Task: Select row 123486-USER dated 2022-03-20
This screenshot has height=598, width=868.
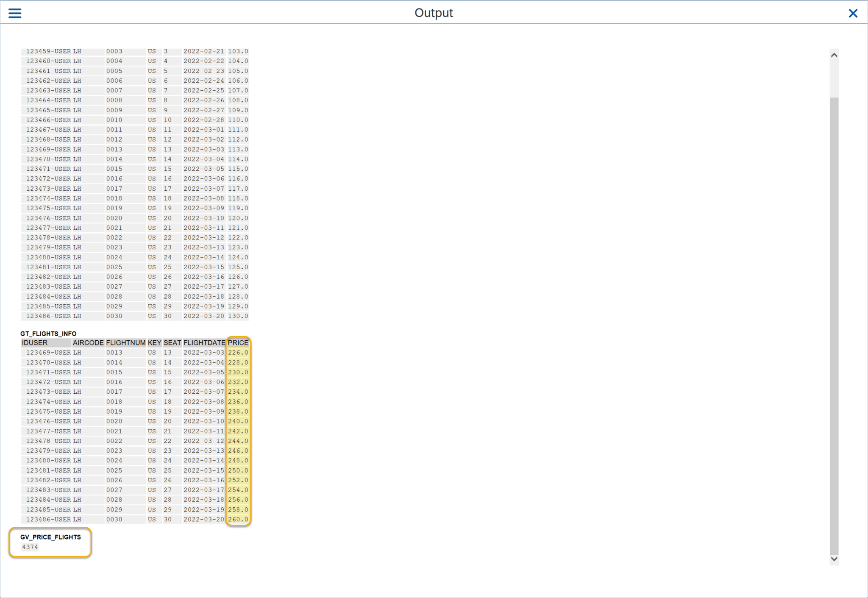Action: (49, 519)
